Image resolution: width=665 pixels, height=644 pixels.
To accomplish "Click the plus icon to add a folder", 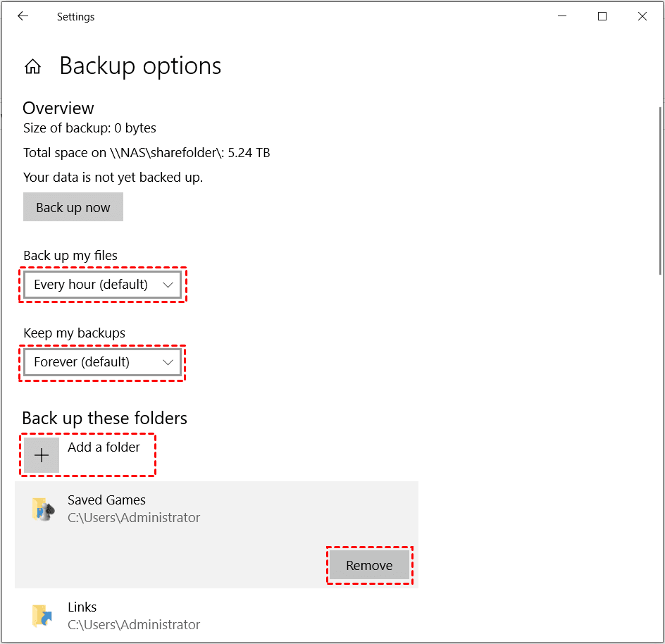I will [x=42, y=455].
